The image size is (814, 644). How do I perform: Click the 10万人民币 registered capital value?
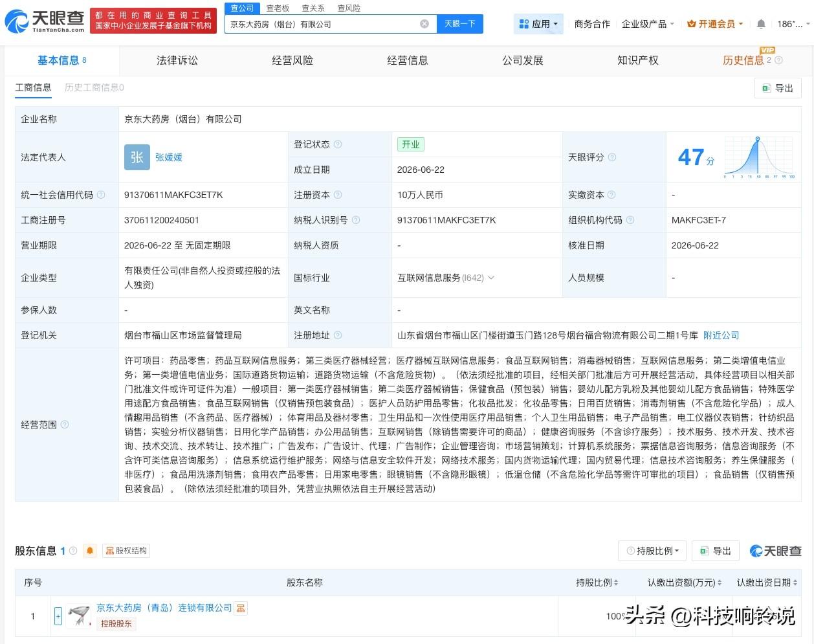420,195
